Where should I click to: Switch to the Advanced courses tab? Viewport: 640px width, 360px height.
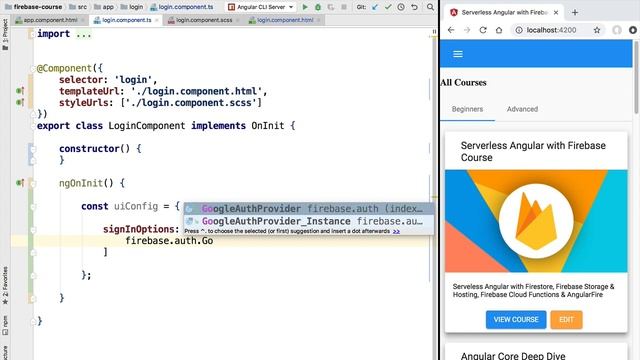point(522,109)
